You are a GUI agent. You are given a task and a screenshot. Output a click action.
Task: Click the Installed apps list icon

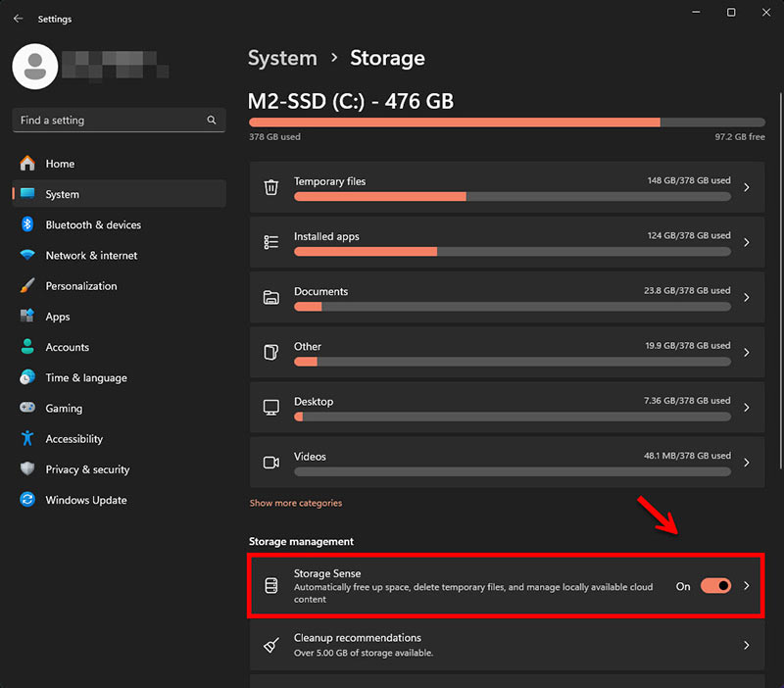click(271, 242)
